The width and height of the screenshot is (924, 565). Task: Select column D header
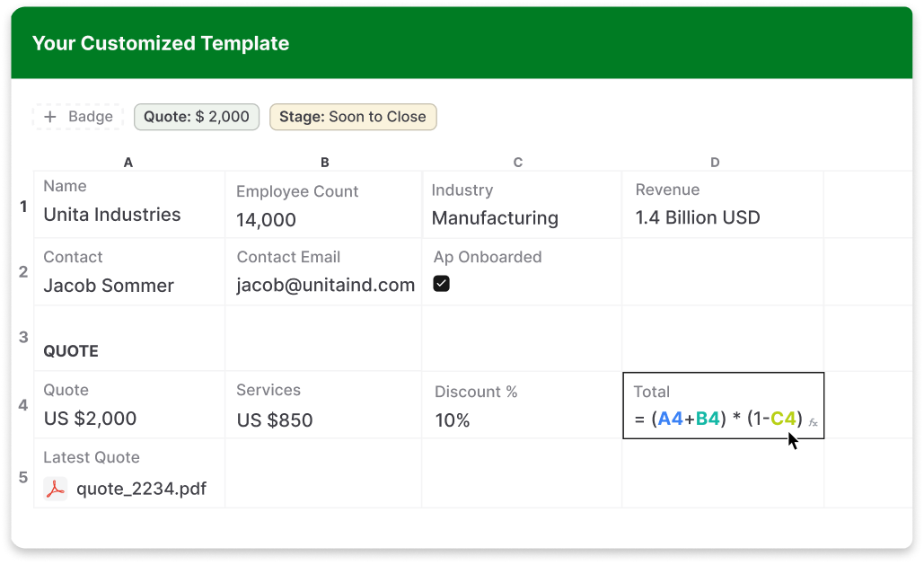tap(715, 163)
